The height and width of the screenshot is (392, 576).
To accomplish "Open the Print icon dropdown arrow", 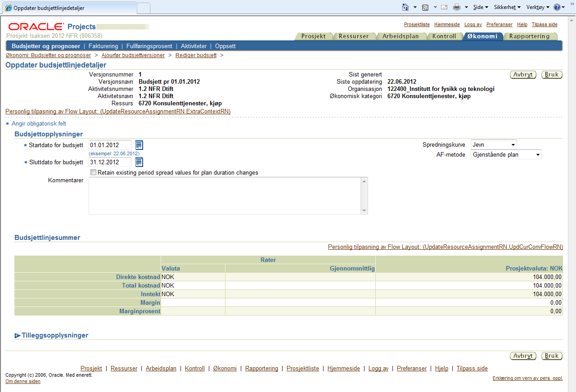I will click(466, 7).
